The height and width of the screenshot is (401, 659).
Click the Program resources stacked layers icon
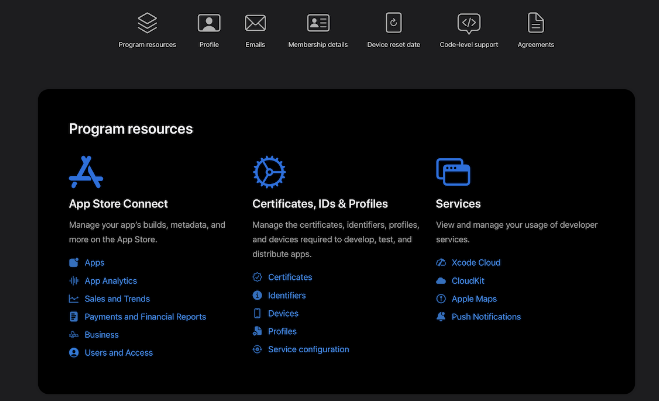pyautogui.click(x=147, y=23)
